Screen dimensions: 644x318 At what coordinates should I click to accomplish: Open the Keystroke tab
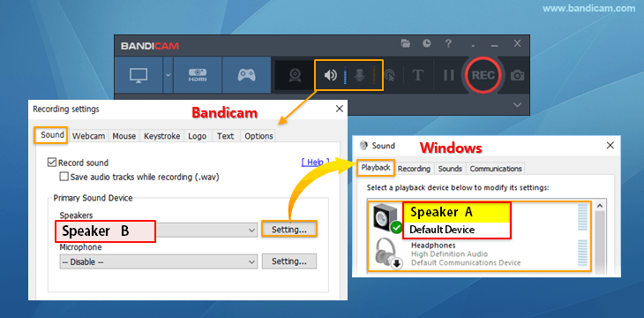pos(161,136)
